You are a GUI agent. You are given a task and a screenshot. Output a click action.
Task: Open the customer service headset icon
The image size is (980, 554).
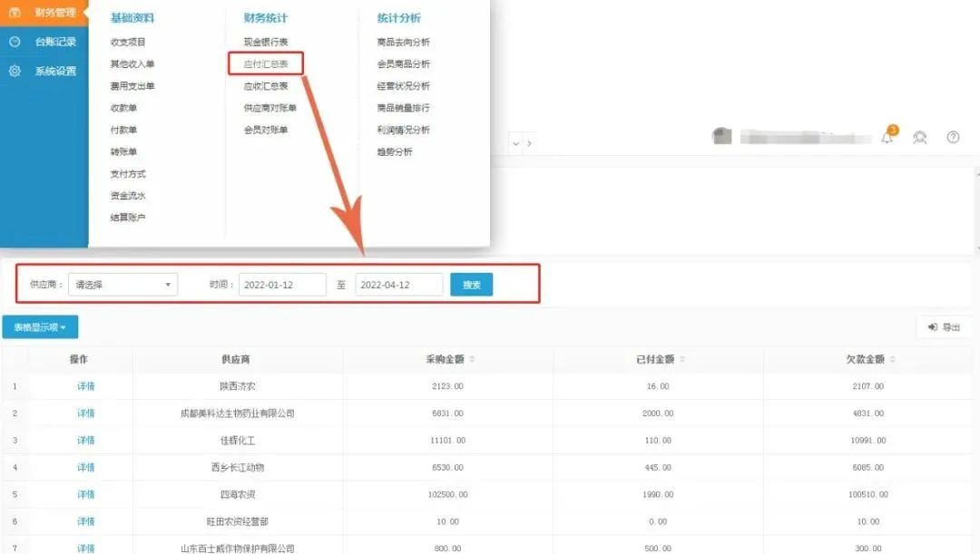(920, 138)
